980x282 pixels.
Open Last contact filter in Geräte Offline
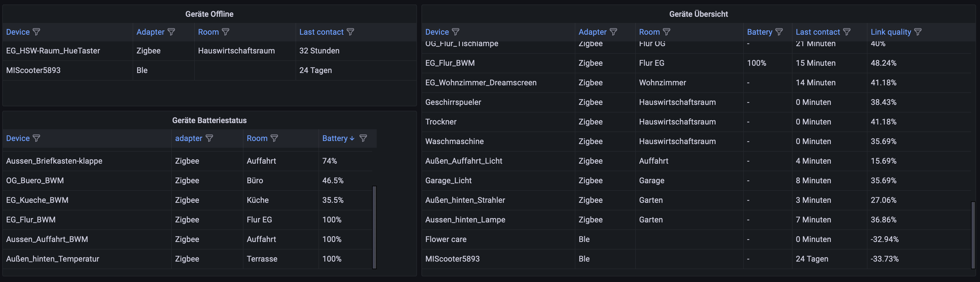pos(350,32)
